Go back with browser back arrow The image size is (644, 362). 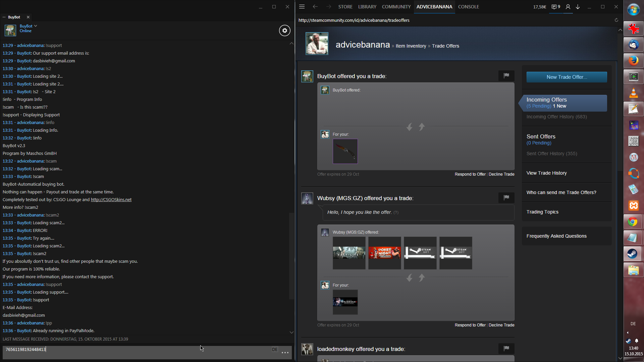tap(315, 7)
